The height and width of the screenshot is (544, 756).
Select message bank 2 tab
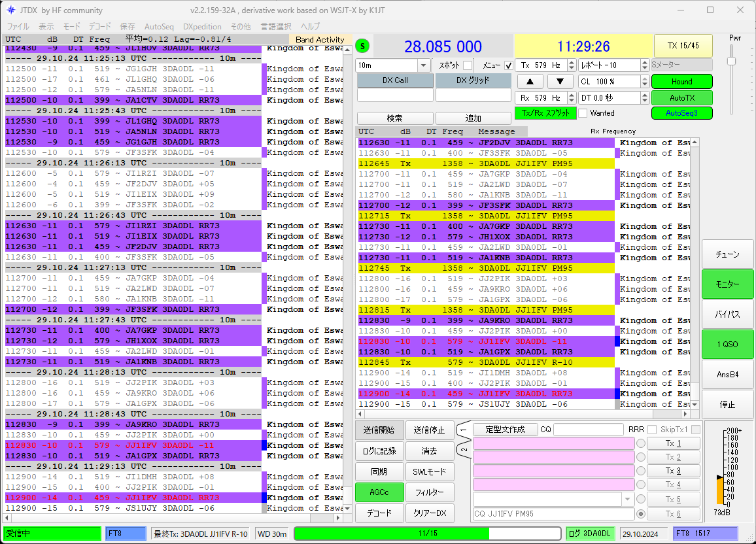[464, 450]
